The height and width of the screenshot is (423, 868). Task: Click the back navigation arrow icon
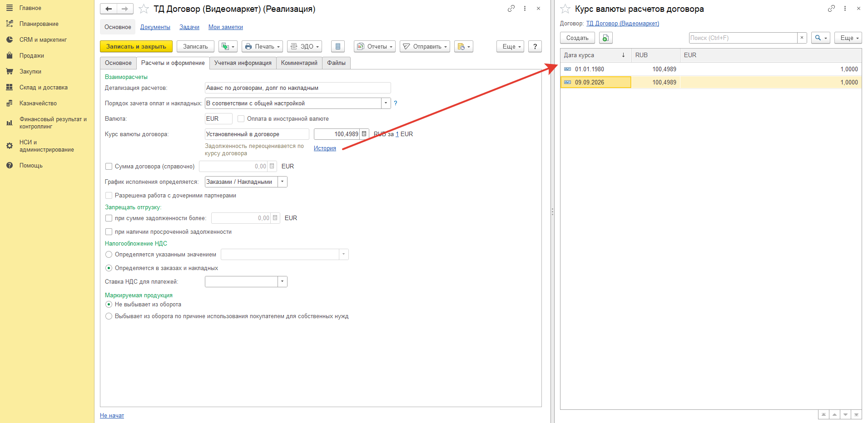109,9
